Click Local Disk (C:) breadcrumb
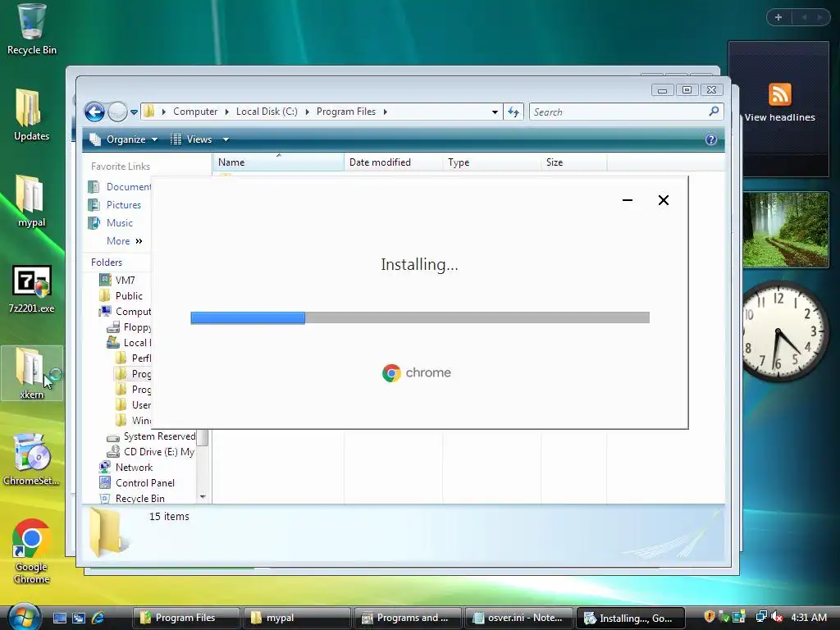 click(267, 112)
